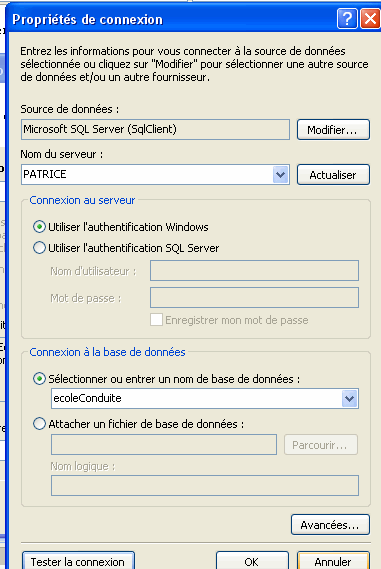Click the Nom logique text field
The width and height of the screenshot is (381, 569).
tap(205, 485)
